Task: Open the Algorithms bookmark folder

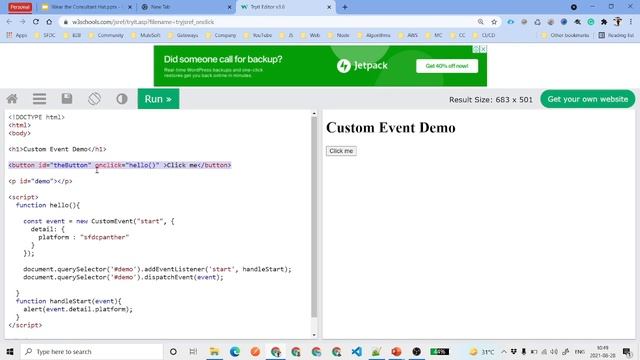Action: click(x=373, y=36)
